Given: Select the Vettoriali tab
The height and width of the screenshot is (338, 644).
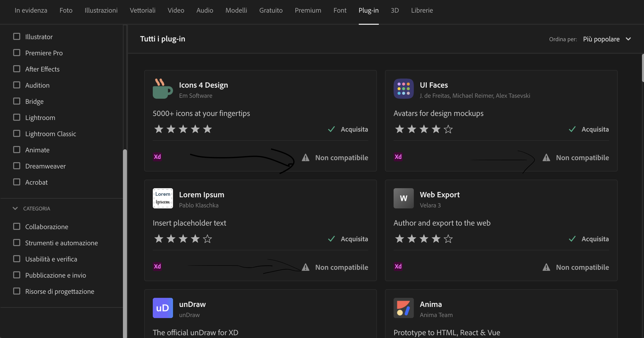Looking at the screenshot, I should (143, 10).
